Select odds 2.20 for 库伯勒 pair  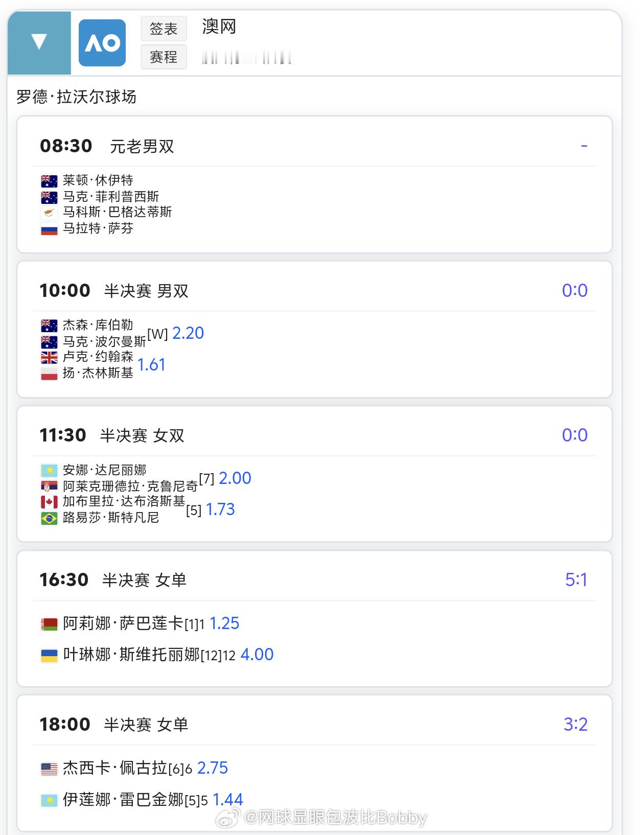point(188,333)
